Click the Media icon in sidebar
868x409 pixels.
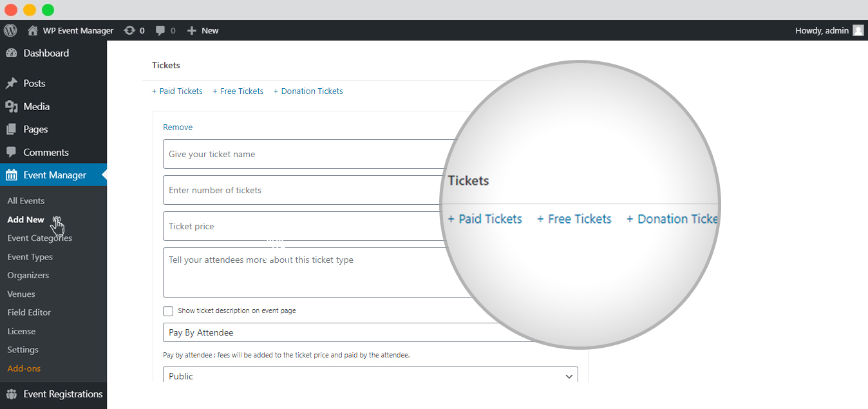(11, 106)
